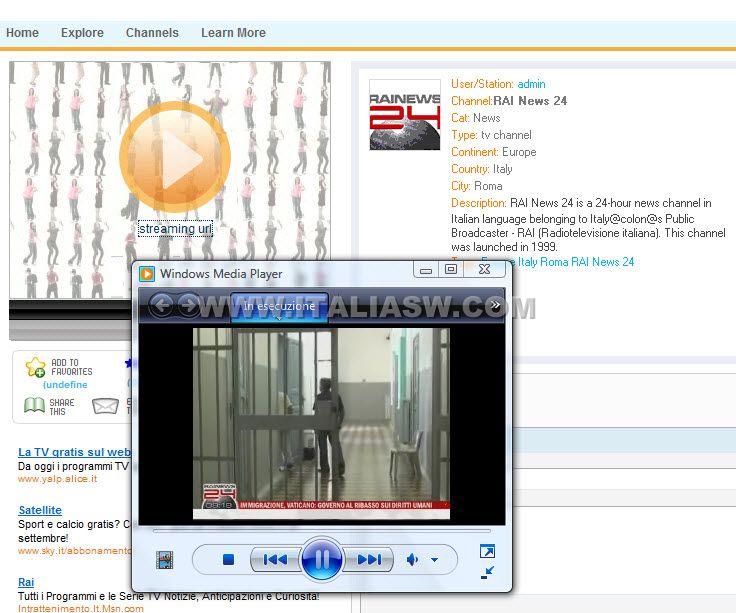Skip to next track in Media Player
Image resolution: width=736 pixels, height=613 pixels.
pos(369,559)
